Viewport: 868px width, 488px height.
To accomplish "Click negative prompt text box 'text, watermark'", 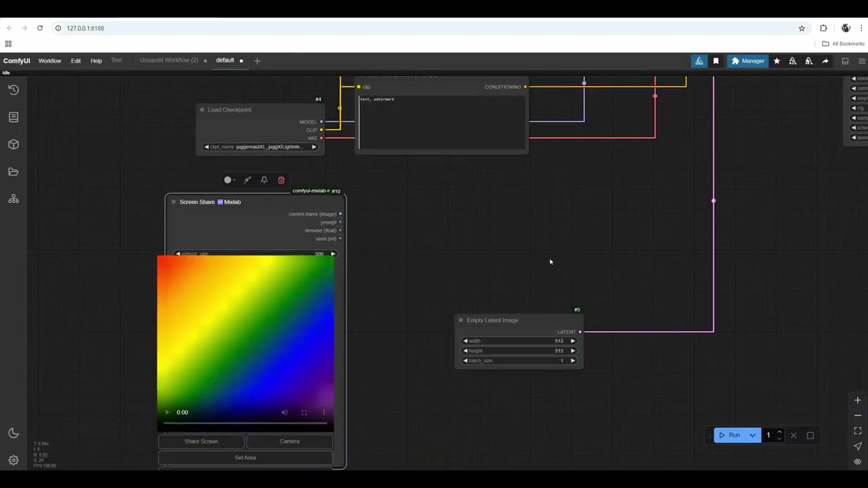I will click(442, 122).
